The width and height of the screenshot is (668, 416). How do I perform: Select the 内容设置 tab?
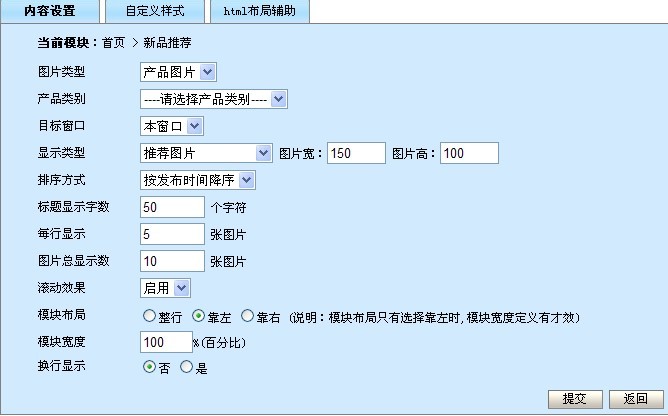(x=50, y=11)
